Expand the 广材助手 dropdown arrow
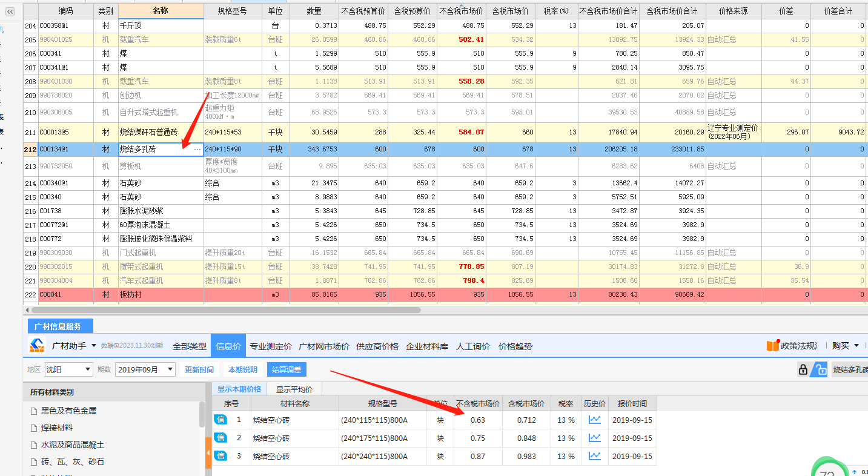This screenshot has height=476, width=868. (x=94, y=346)
